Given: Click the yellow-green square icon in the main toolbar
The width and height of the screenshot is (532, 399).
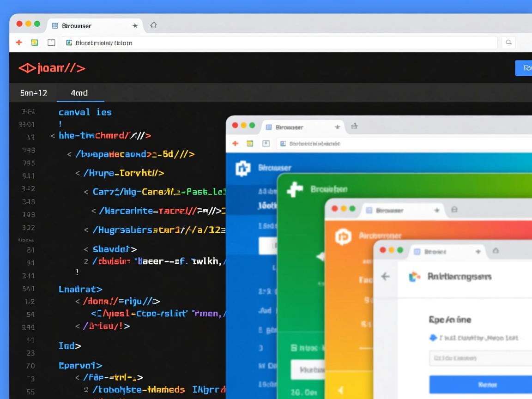Looking at the screenshot, I should point(35,42).
